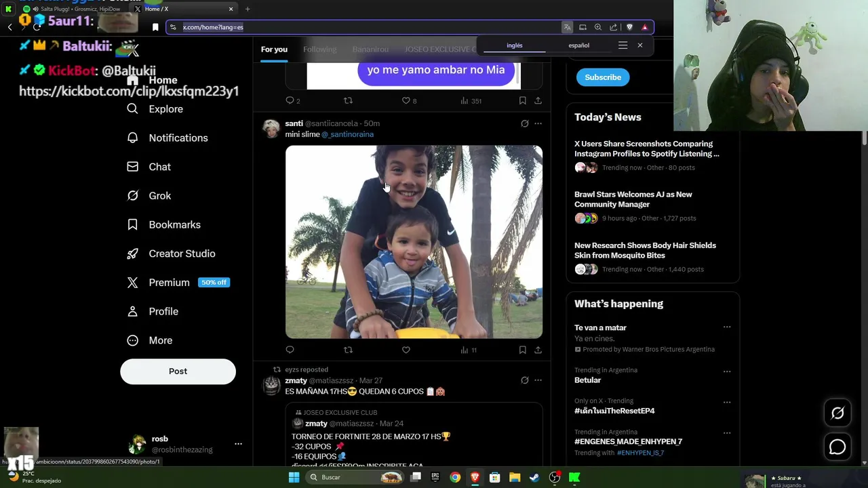
Task: Bookmark the top post with 351 views
Action: click(522, 100)
